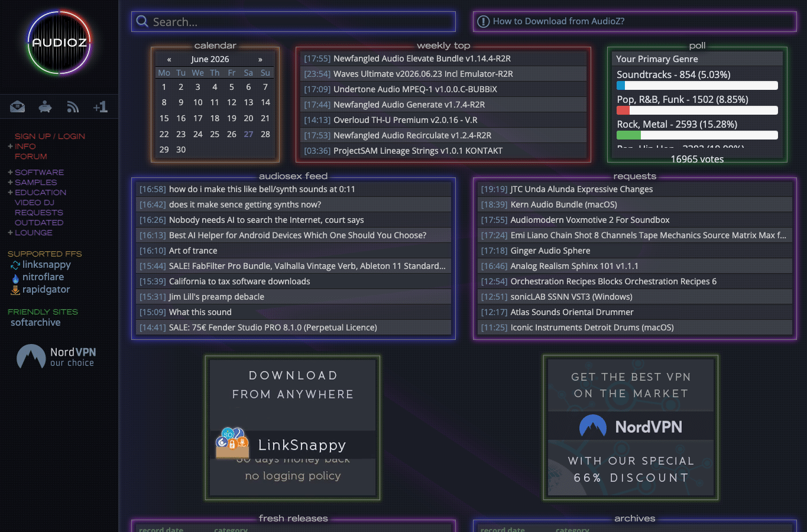Viewport: 807px width, 532px height.
Task: Open the RSS feed icon
Action: click(73, 107)
